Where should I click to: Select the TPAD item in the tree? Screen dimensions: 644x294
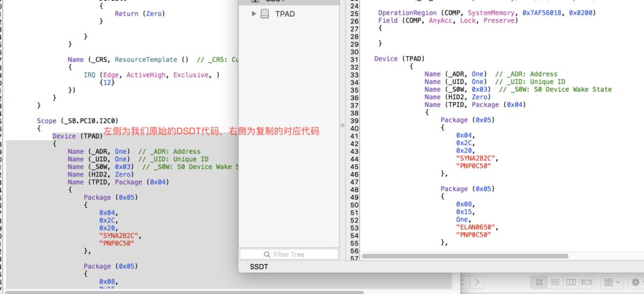285,14
